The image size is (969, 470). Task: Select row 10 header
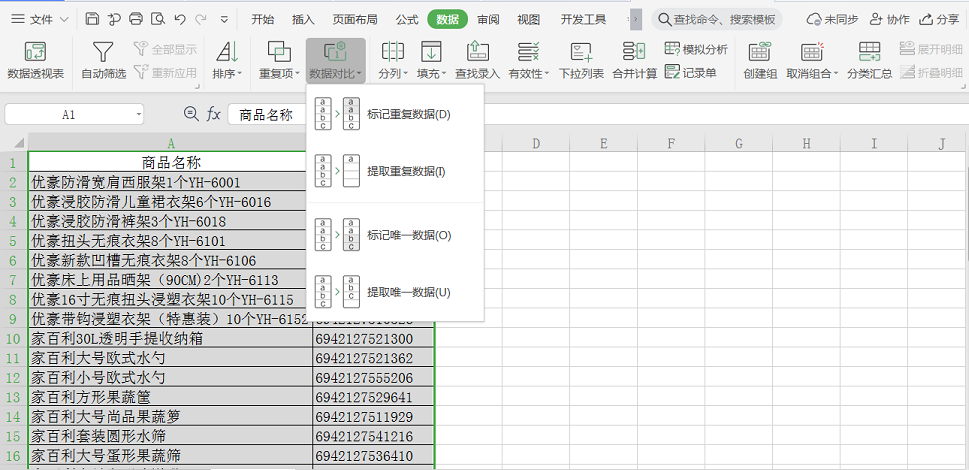click(14, 338)
